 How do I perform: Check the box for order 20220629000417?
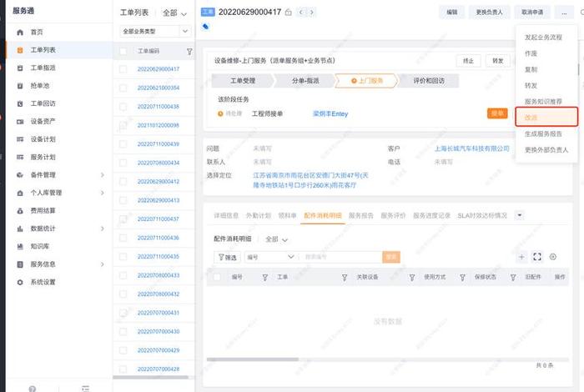click(123, 69)
